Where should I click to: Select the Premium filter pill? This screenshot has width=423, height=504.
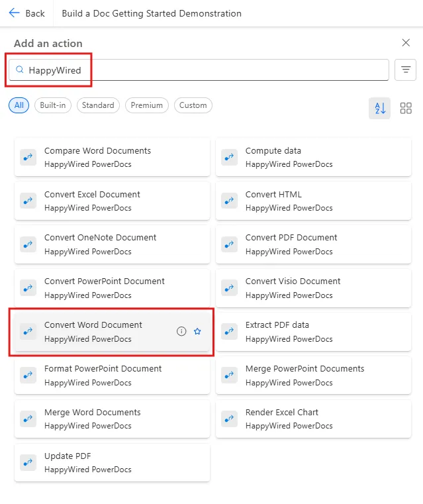pyautogui.click(x=147, y=105)
